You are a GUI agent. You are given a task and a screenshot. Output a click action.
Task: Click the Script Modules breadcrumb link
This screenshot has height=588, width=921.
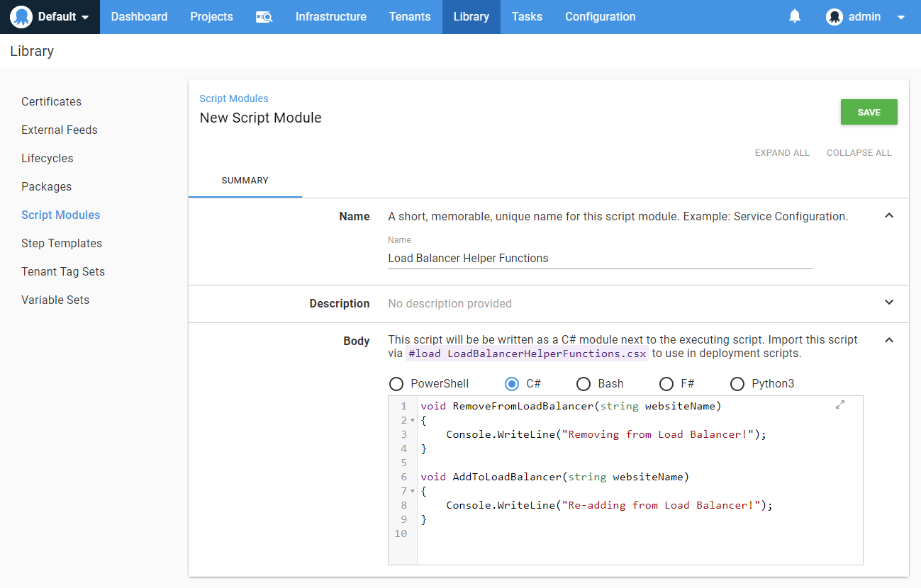(234, 98)
